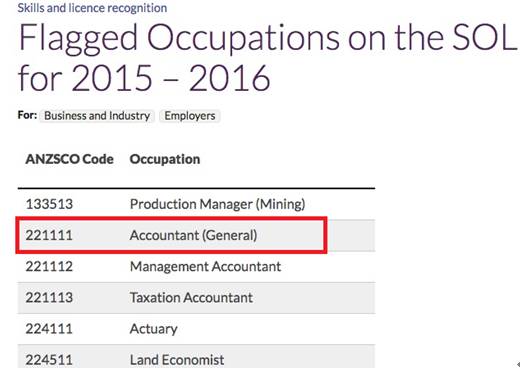
Task: Select the Management Accountant occupation
Action: tap(205, 267)
